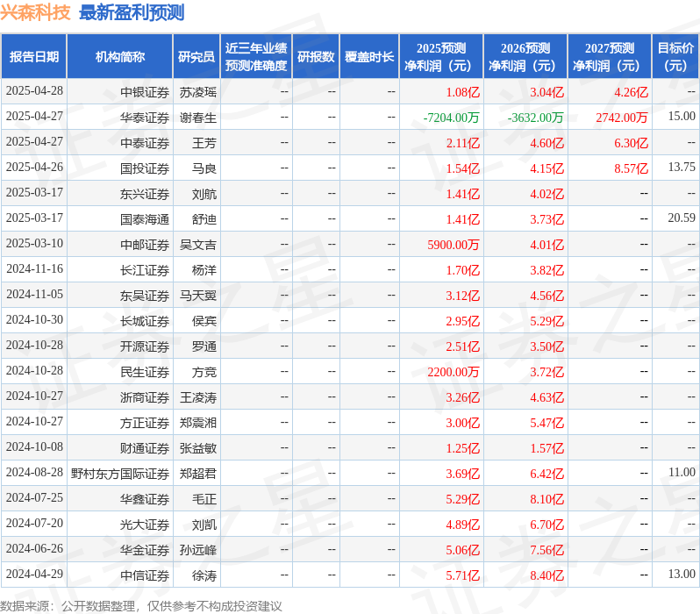Viewport: 700px width, 614px height.
Task: Click the -7204.00万 forecast value
Action: [x=452, y=118]
